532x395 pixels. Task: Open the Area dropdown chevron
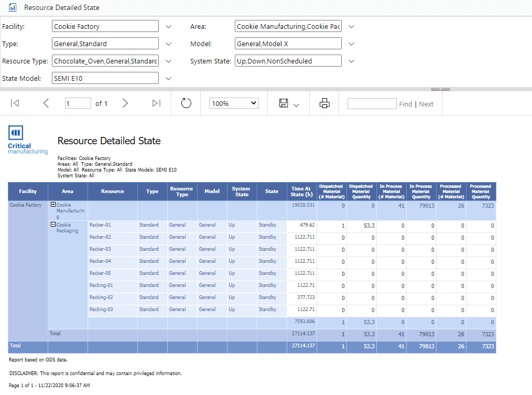[x=352, y=26]
